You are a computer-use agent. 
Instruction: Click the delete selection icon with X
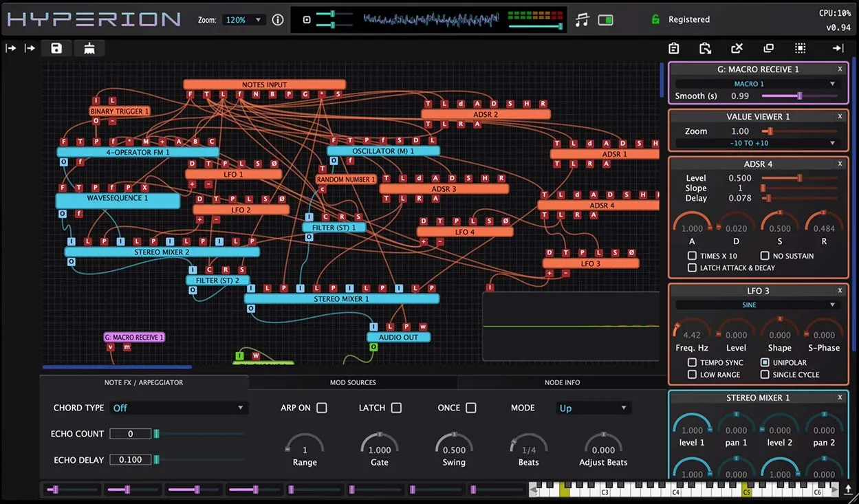click(x=737, y=48)
